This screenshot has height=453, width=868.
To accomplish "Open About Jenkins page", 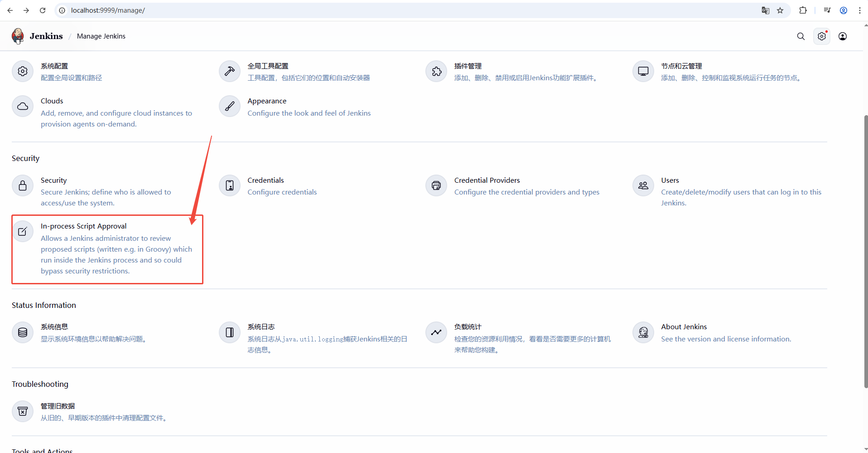I will [684, 327].
